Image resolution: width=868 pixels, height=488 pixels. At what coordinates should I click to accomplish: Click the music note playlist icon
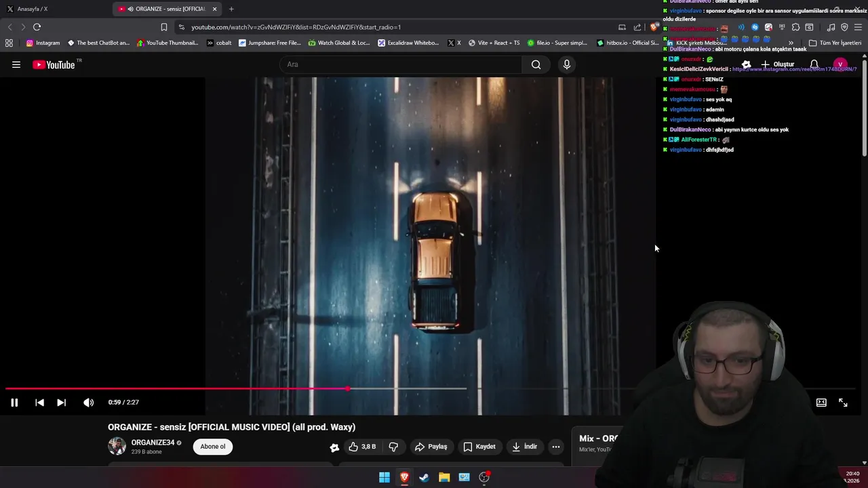click(x=831, y=27)
